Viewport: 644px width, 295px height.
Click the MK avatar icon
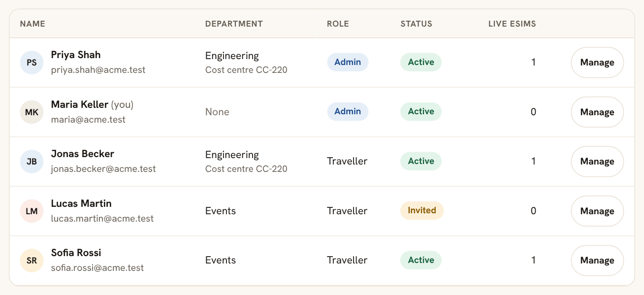(x=32, y=112)
